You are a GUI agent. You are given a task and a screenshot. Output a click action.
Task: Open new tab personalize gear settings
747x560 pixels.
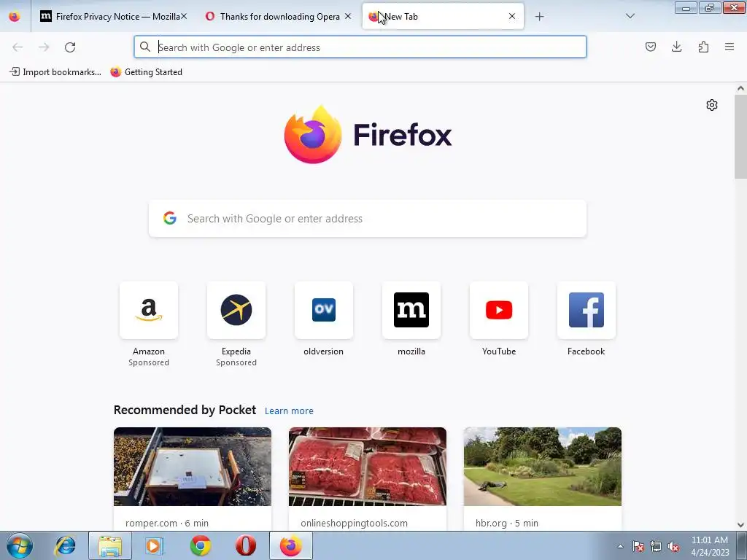click(712, 105)
